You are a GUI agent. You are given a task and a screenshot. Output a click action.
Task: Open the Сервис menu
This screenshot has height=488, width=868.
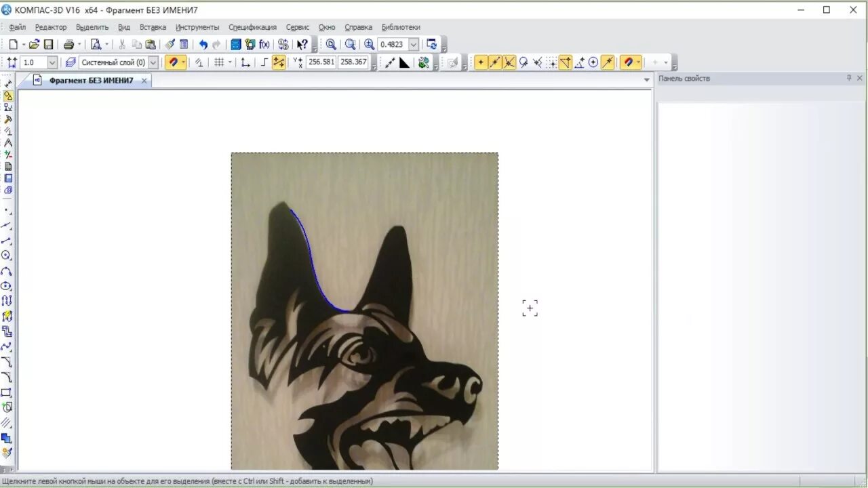pos(298,27)
